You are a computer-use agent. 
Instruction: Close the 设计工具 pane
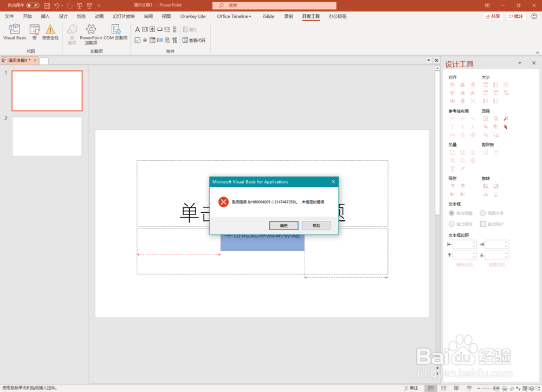click(534, 63)
